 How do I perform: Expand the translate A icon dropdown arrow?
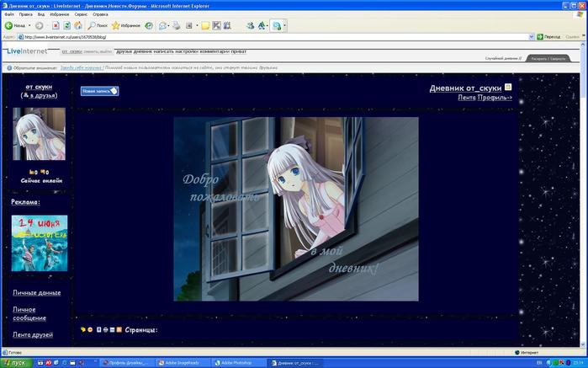pos(267,25)
